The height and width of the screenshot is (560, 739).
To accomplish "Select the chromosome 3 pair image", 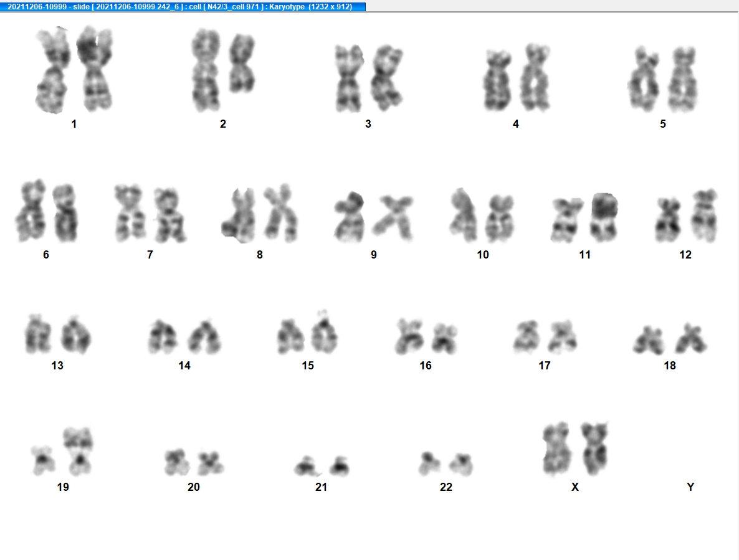I will coord(368,78).
